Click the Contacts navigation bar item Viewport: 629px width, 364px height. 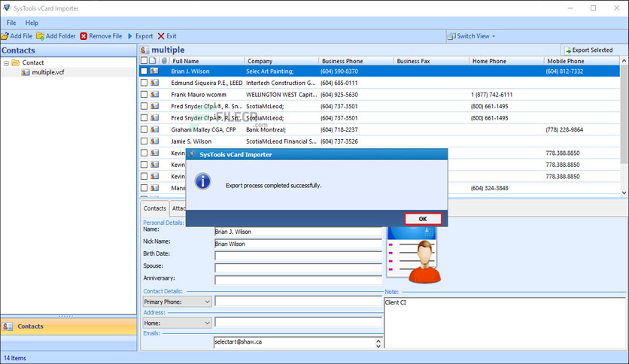point(68,326)
